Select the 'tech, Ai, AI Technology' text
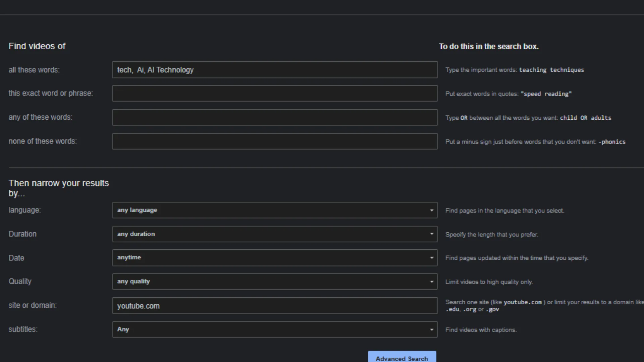The width and height of the screenshot is (644, 362). (155, 70)
